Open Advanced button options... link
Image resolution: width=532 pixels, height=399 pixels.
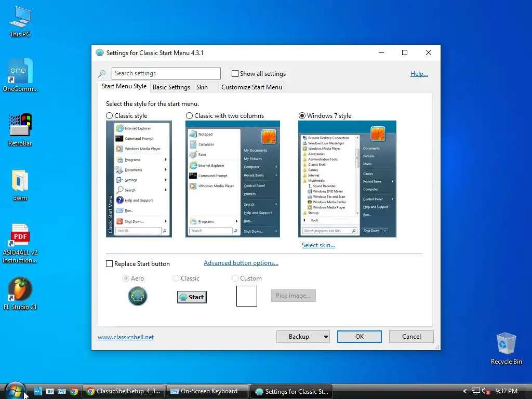[241, 263]
